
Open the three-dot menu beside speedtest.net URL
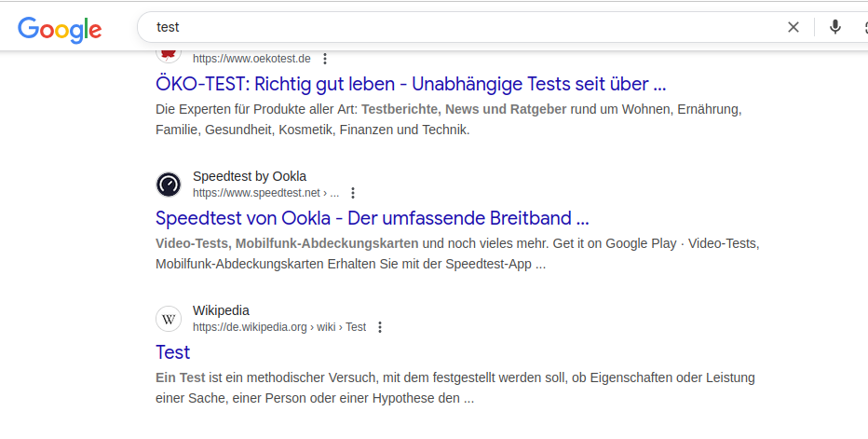pyautogui.click(x=353, y=193)
